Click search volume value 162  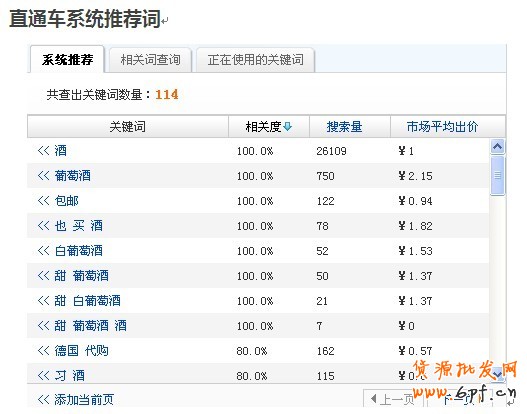click(x=325, y=351)
